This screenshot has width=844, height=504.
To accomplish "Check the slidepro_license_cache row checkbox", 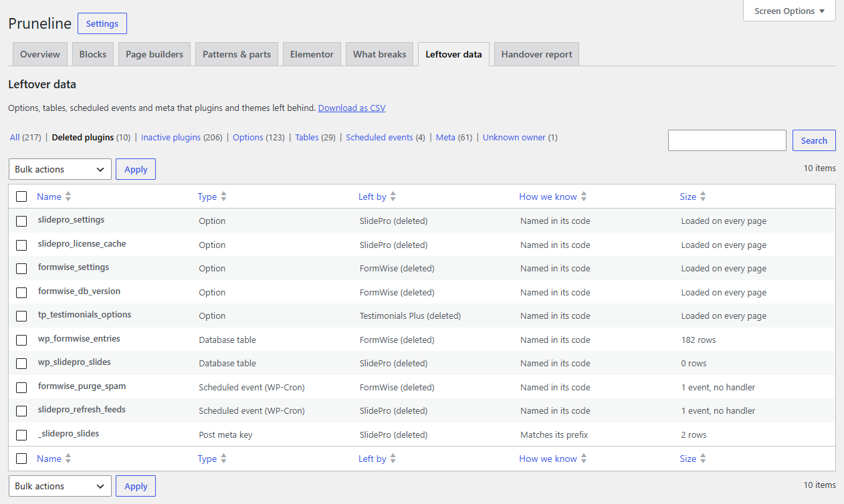I will [x=21, y=245].
